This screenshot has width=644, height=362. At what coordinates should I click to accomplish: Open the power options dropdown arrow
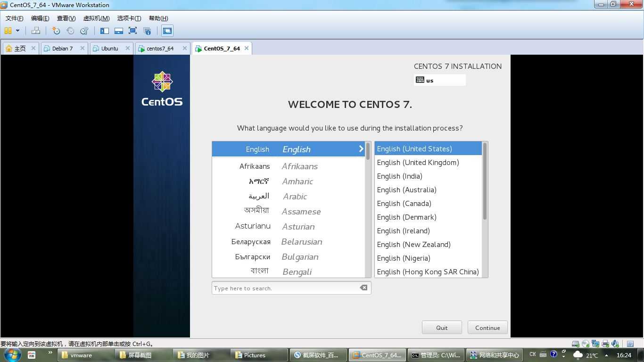(x=17, y=31)
